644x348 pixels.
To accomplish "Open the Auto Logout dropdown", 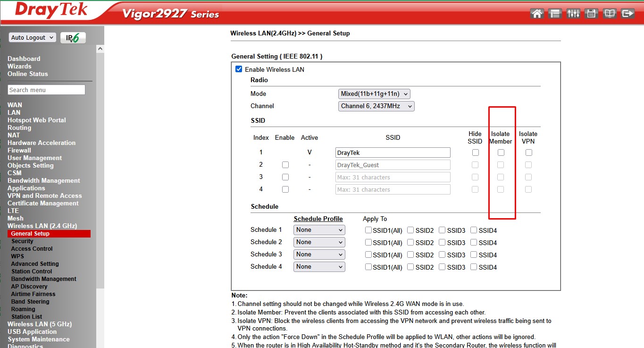I will tap(32, 38).
